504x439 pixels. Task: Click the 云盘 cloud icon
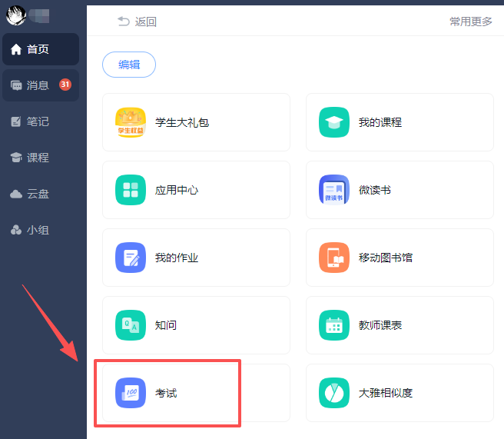pyautogui.click(x=16, y=194)
